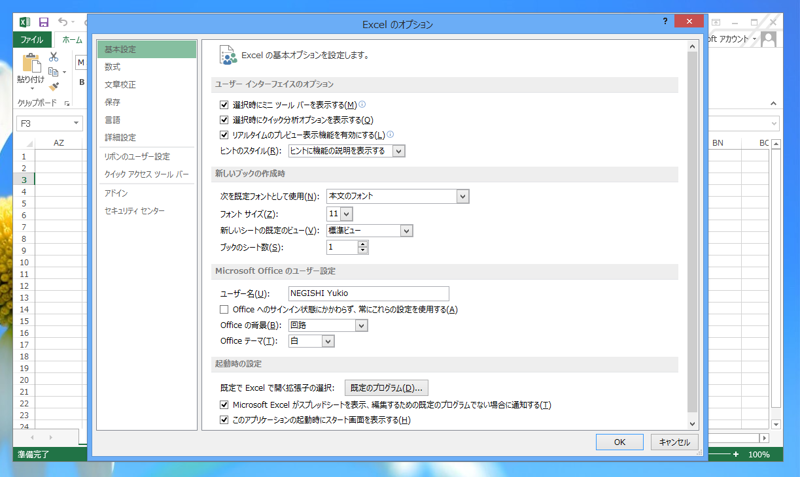Open the clipboard group dialog launcher
This screenshot has height=477, width=800.
(67, 103)
